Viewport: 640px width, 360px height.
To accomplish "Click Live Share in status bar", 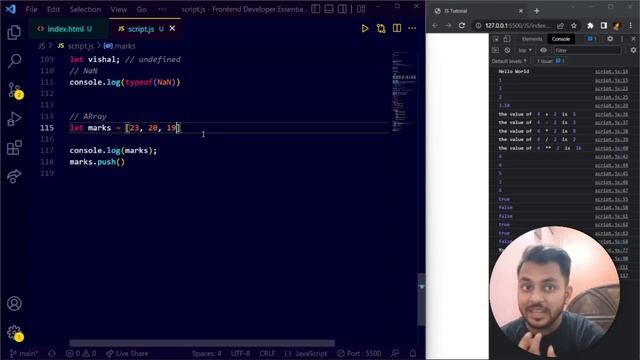I will point(127,353).
